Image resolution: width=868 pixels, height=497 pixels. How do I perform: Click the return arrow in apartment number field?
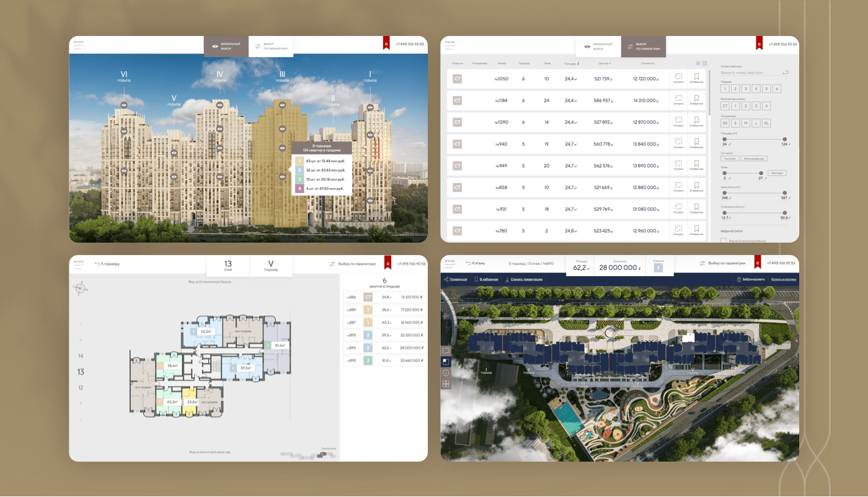(786, 73)
